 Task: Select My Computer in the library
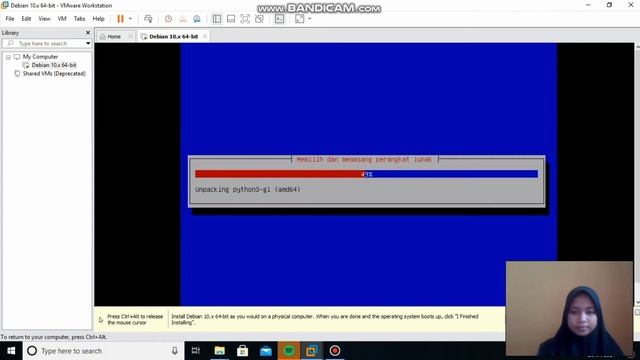tap(40, 57)
